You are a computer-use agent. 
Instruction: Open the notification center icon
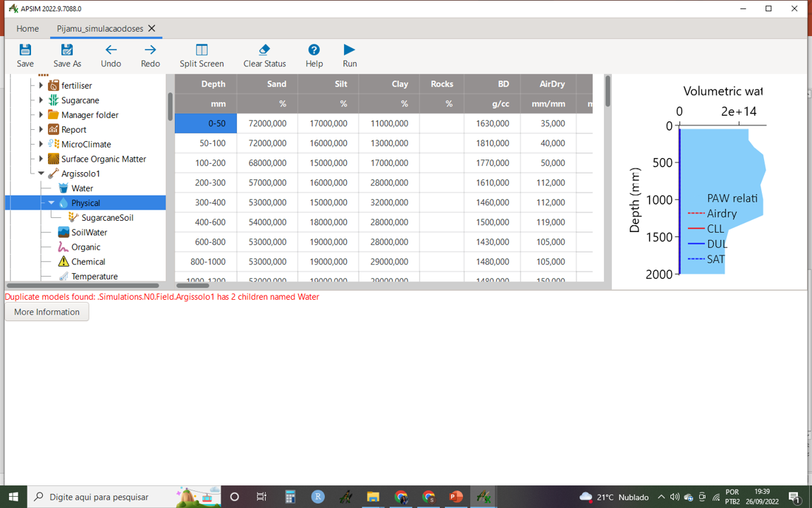tap(794, 497)
